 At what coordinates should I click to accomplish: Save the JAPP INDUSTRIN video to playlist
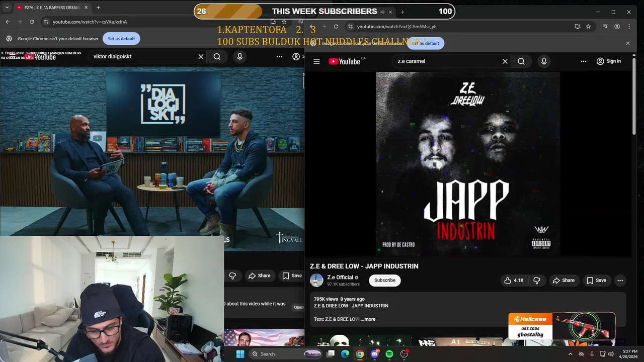pos(596,280)
